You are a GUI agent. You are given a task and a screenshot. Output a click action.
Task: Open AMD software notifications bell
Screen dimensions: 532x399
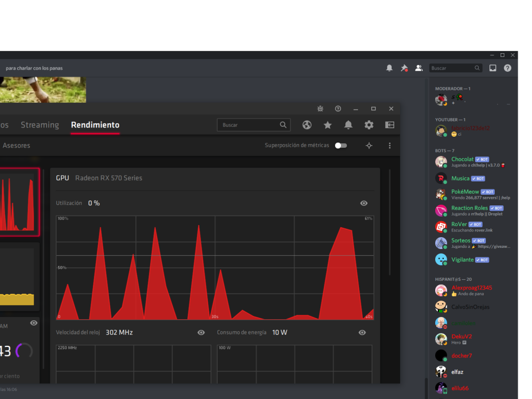coord(348,125)
